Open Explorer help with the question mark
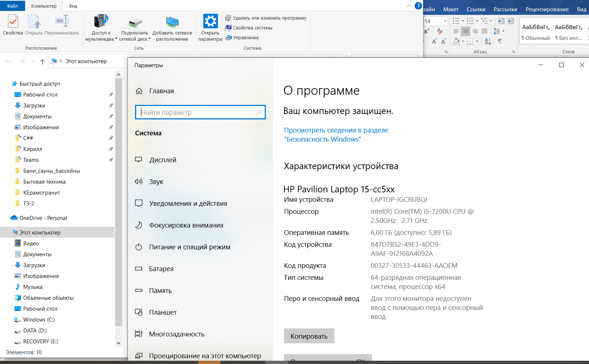Image resolution: width=589 pixels, height=364 pixels. pos(418,6)
